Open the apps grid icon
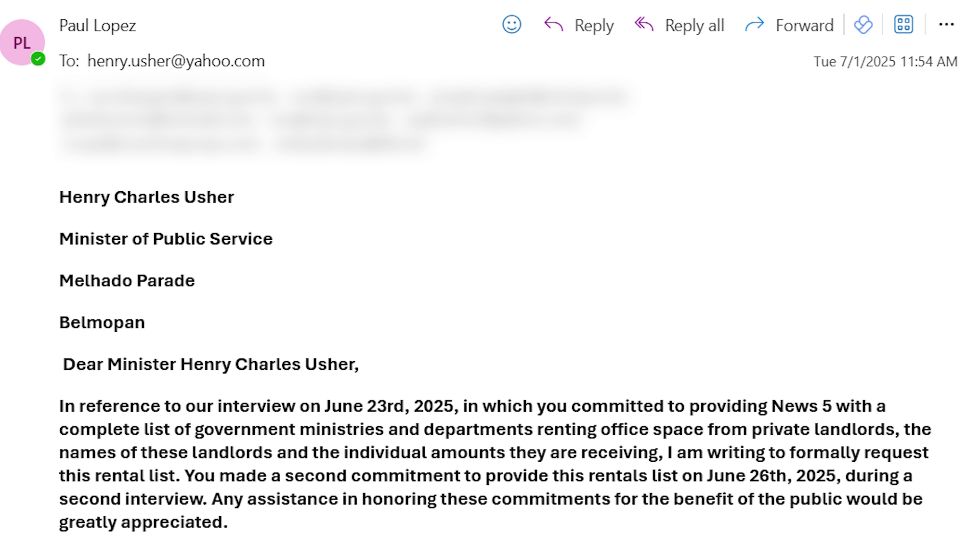 (x=903, y=24)
